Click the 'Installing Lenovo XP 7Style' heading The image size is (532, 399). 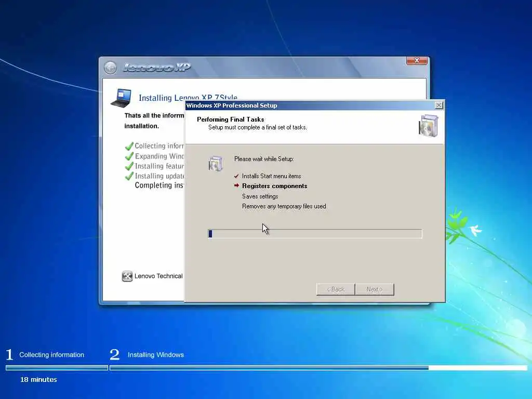tap(188, 98)
